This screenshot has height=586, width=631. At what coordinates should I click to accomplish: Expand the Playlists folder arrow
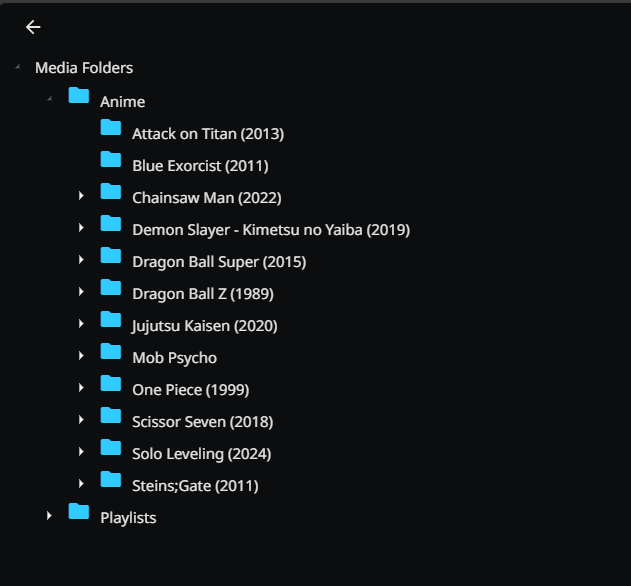tap(49, 516)
